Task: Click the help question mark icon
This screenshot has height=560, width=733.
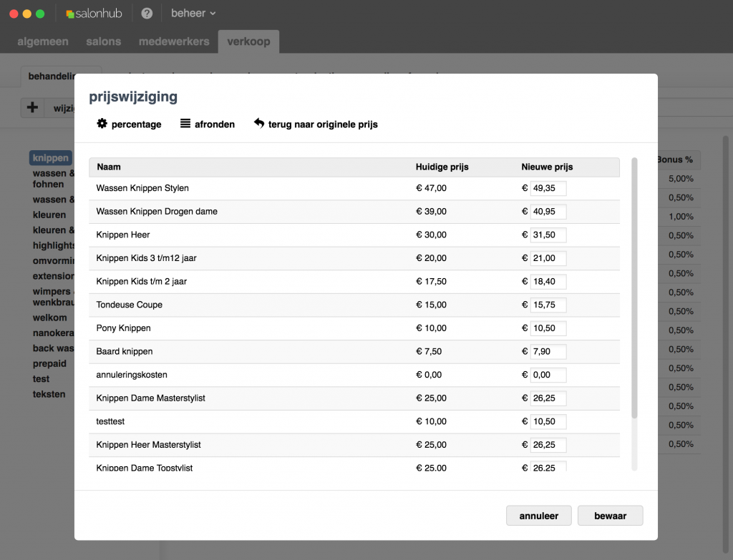Action: tap(147, 14)
